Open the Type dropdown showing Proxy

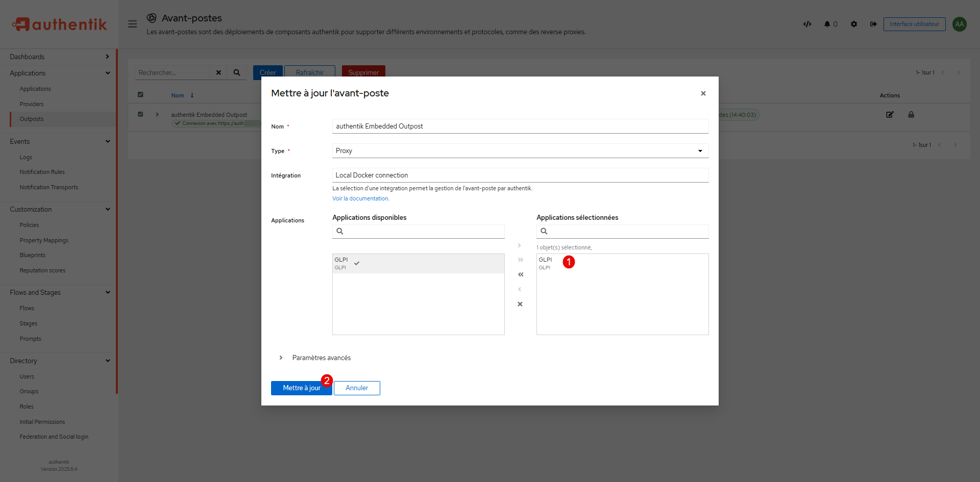tap(520, 151)
